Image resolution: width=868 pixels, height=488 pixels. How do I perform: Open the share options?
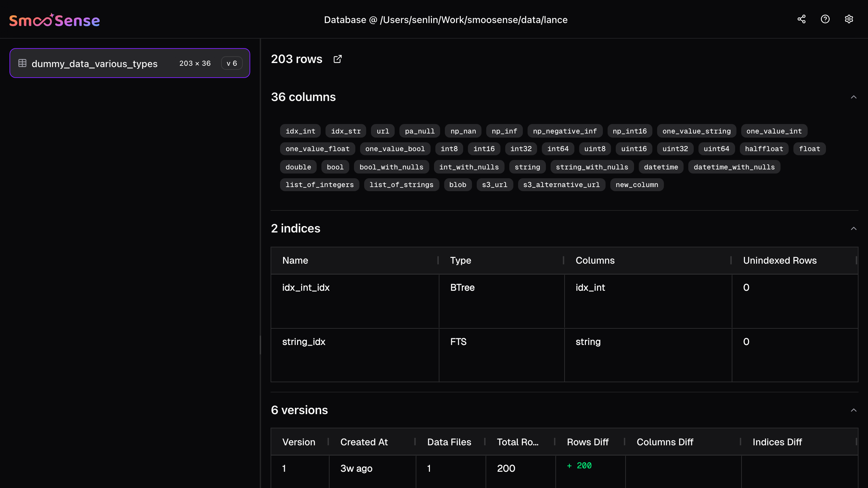click(x=802, y=19)
